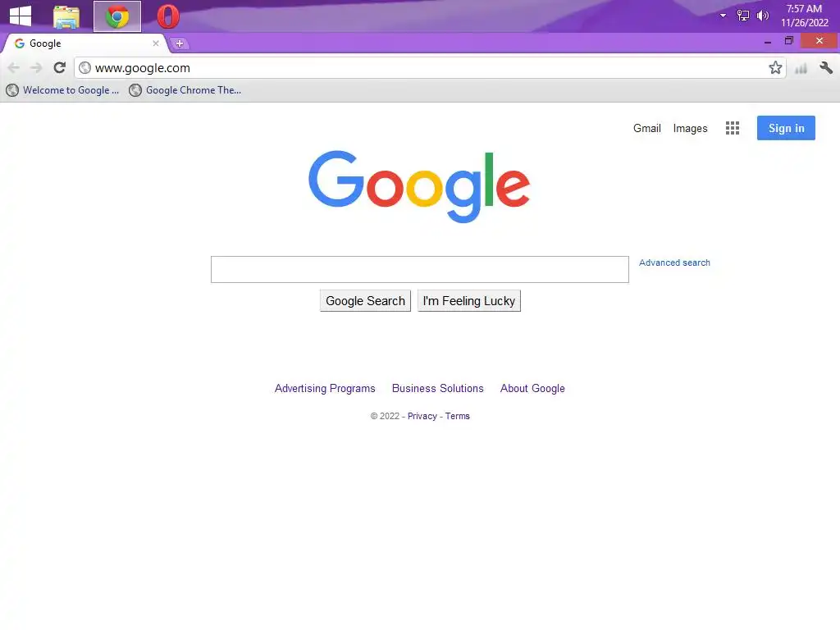This screenshot has width=840, height=630.
Task: Click the Google Search button
Action: [365, 301]
